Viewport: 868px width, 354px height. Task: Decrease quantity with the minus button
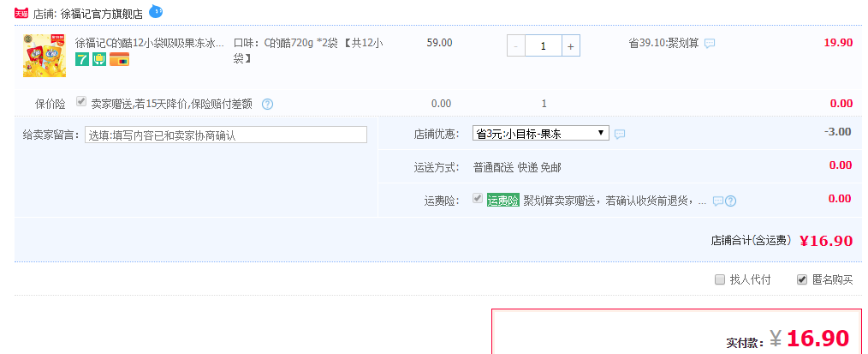(516, 46)
